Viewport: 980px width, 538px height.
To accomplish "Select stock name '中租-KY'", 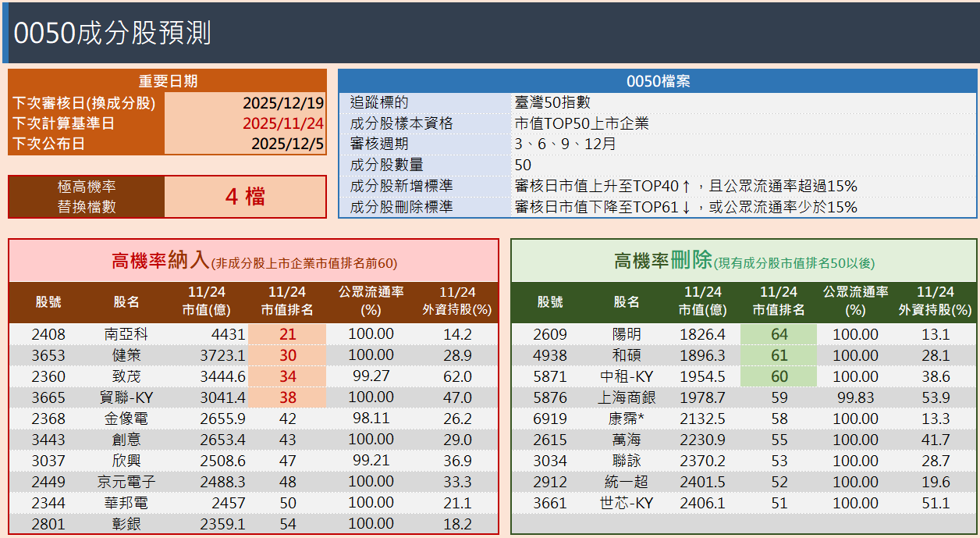I will [x=627, y=376].
